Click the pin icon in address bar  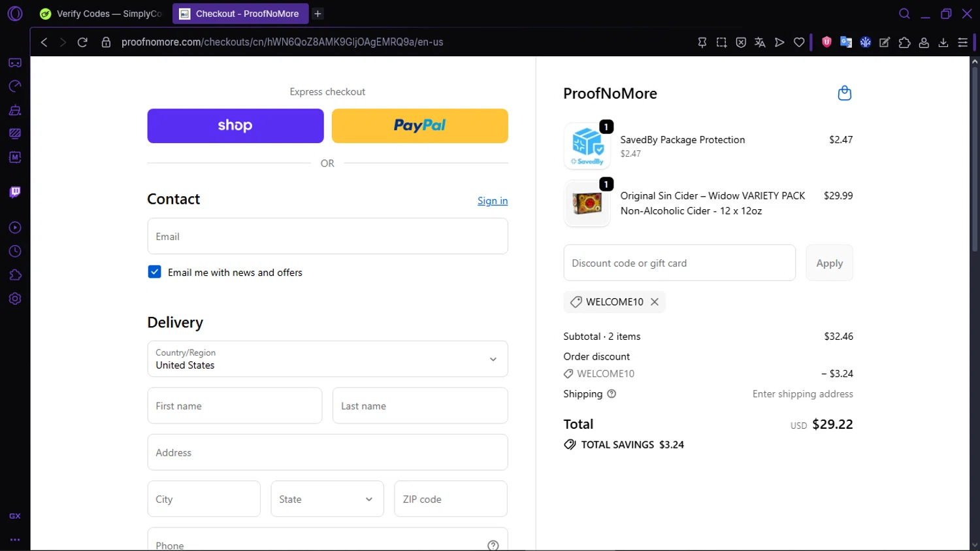(x=702, y=42)
